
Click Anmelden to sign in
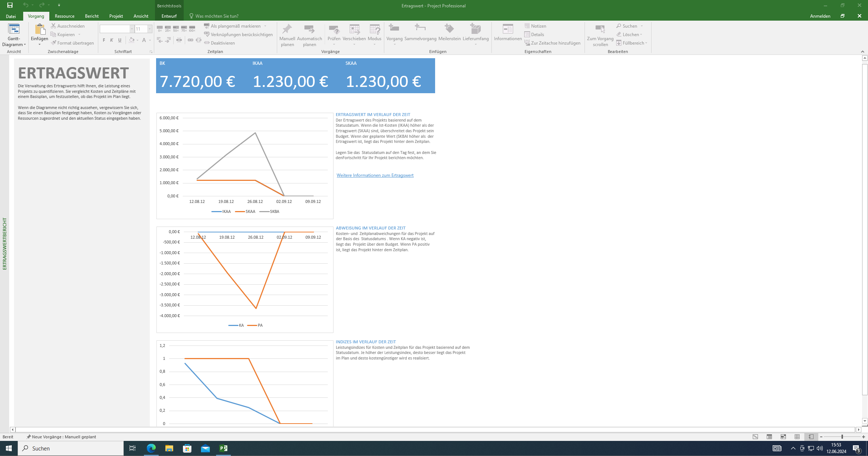click(820, 16)
